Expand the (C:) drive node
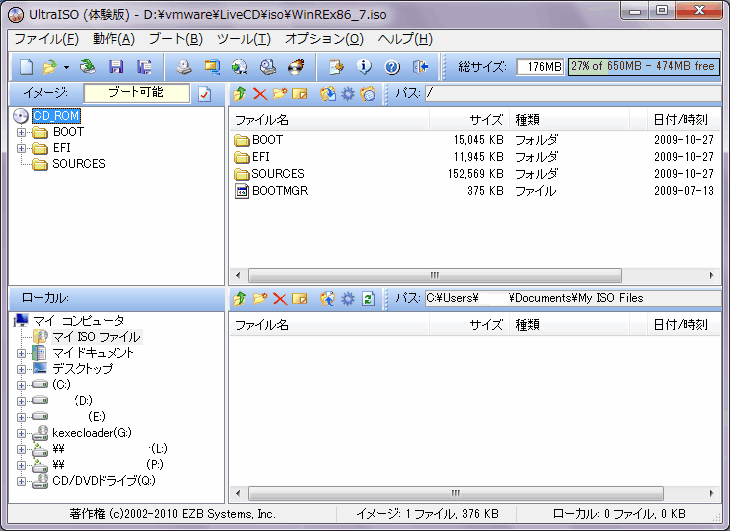Viewport: 730px width, 531px height. pyautogui.click(x=21, y=385)
